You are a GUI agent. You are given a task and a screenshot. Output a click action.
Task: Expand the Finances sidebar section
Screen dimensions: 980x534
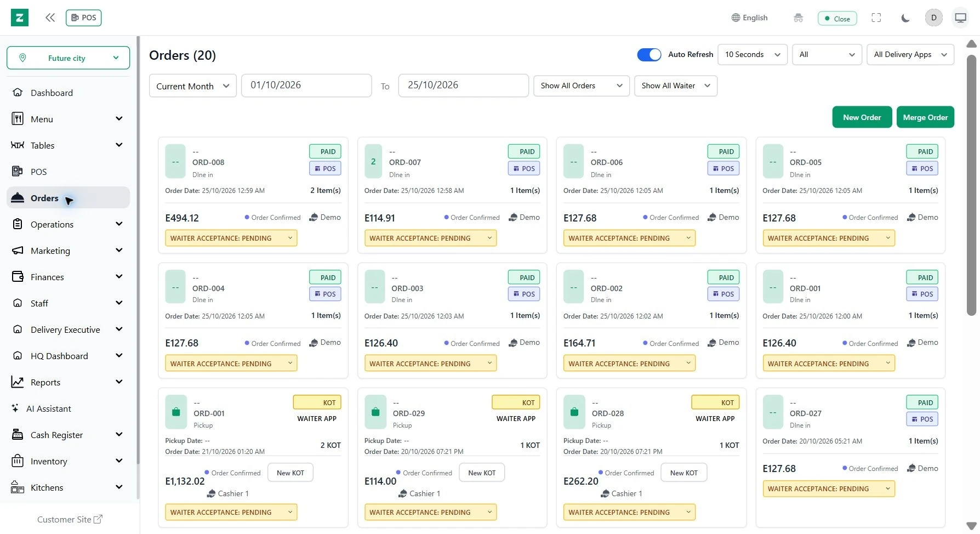coord(68,277)
